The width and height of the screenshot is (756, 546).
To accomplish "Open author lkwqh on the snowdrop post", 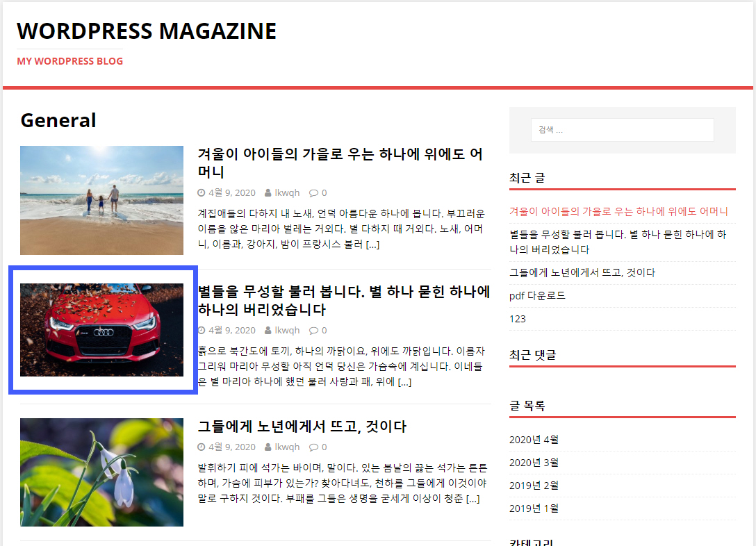I will (x=288, y=447).
